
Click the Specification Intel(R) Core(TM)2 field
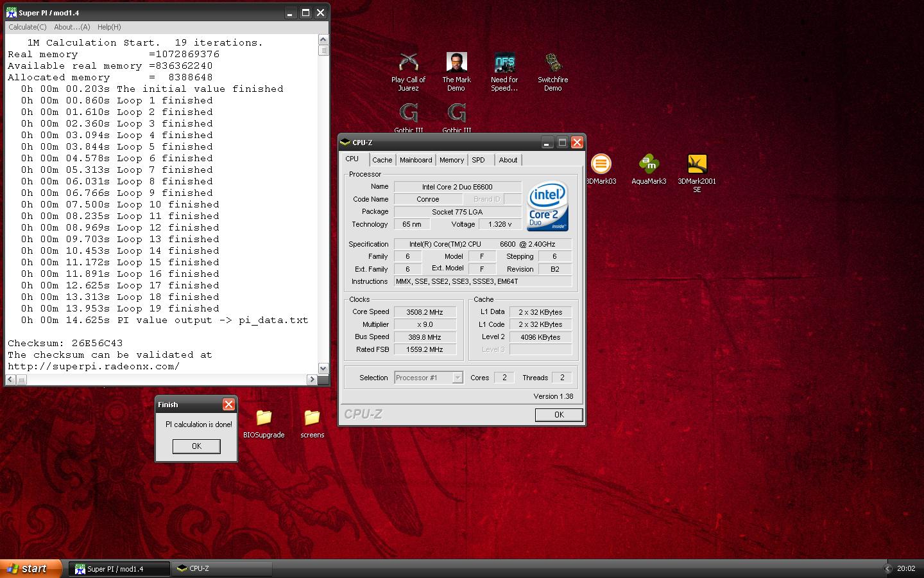pyautogui.click(x=483, y=244)
